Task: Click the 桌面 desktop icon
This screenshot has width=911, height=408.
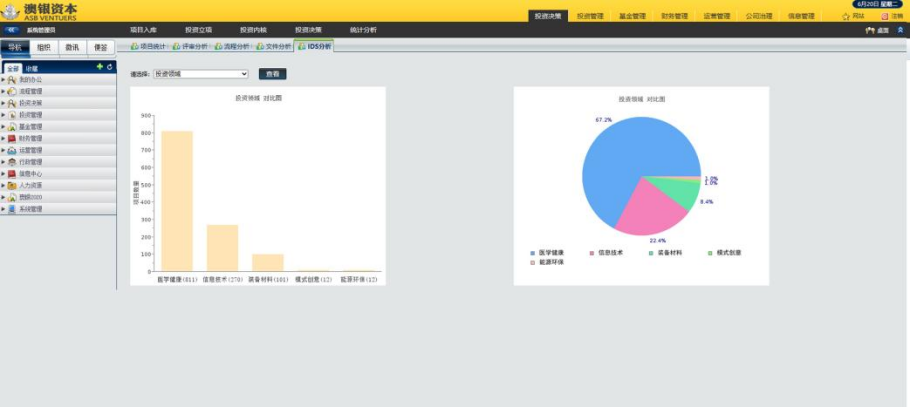Action: [870, 30]
